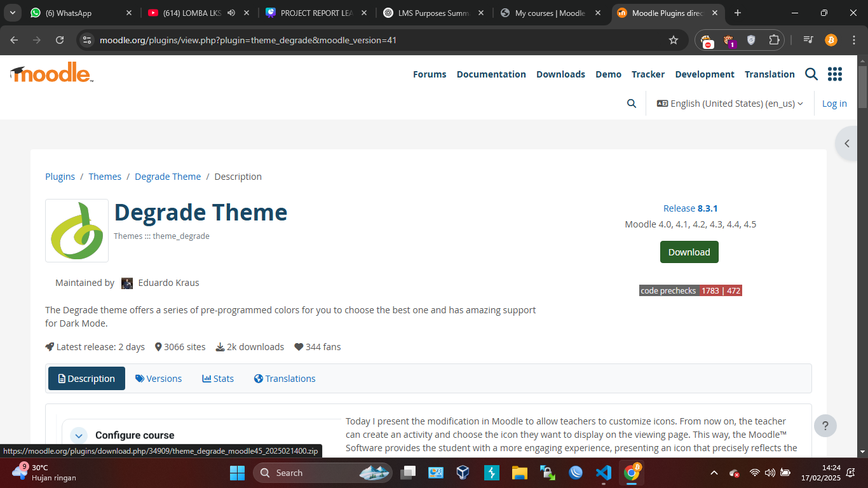Open the Translation navigation link
Image resolution: width=868 pixels, height=488 pixels.
770,74
